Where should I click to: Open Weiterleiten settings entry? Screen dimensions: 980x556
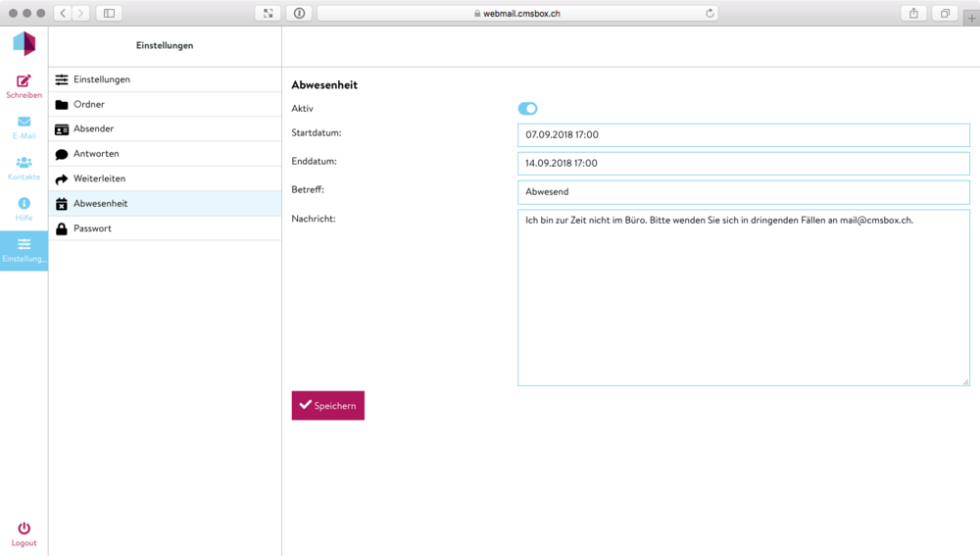coord(165,178)
